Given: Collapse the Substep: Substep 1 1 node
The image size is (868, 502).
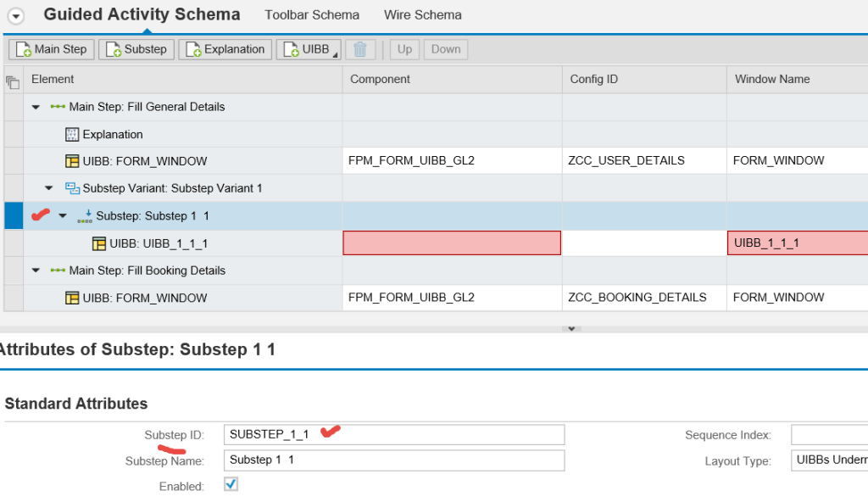Looking at the screenshot, I should click(62, 215).
